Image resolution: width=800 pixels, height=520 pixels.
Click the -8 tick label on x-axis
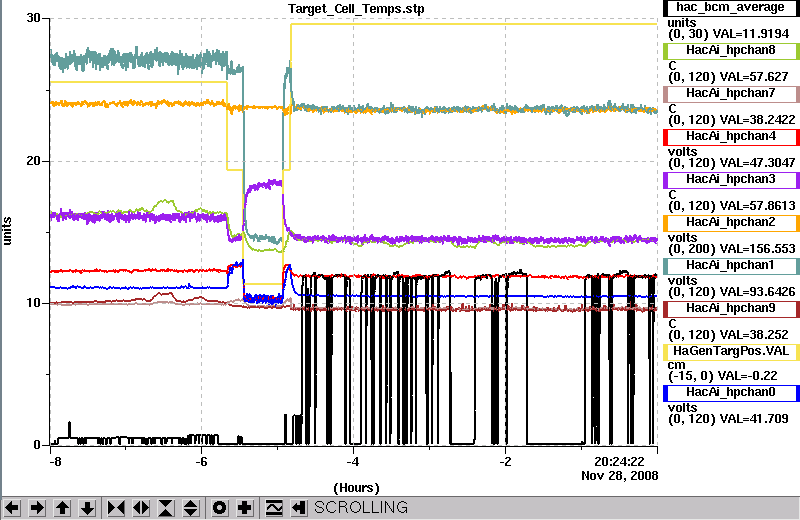click(x=55, y=462)
